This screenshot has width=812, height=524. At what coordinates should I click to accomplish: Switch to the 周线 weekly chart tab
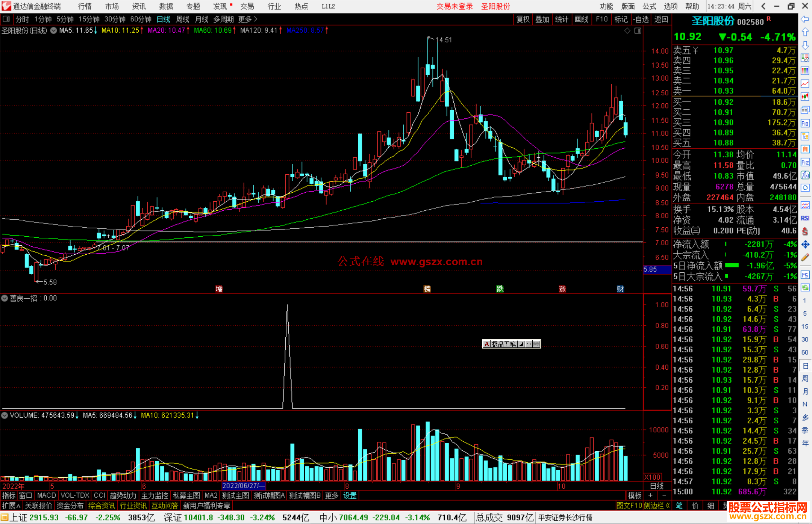point(183,19)
